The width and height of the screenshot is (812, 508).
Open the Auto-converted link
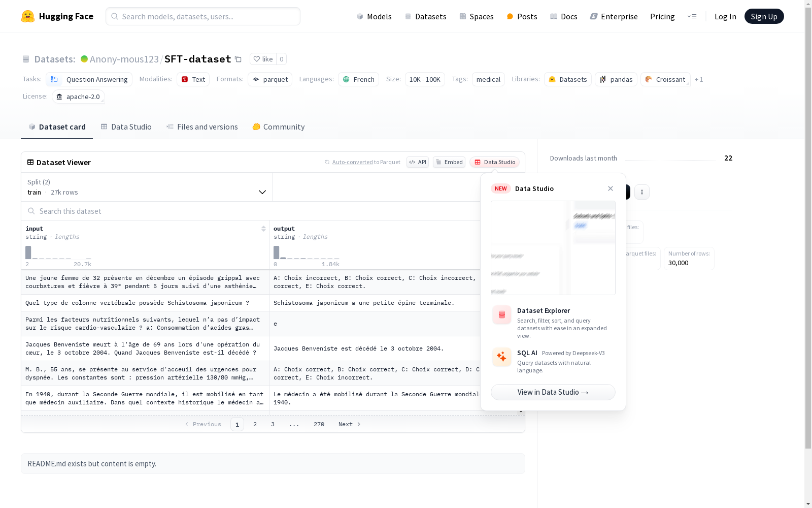tap(352, 162)
